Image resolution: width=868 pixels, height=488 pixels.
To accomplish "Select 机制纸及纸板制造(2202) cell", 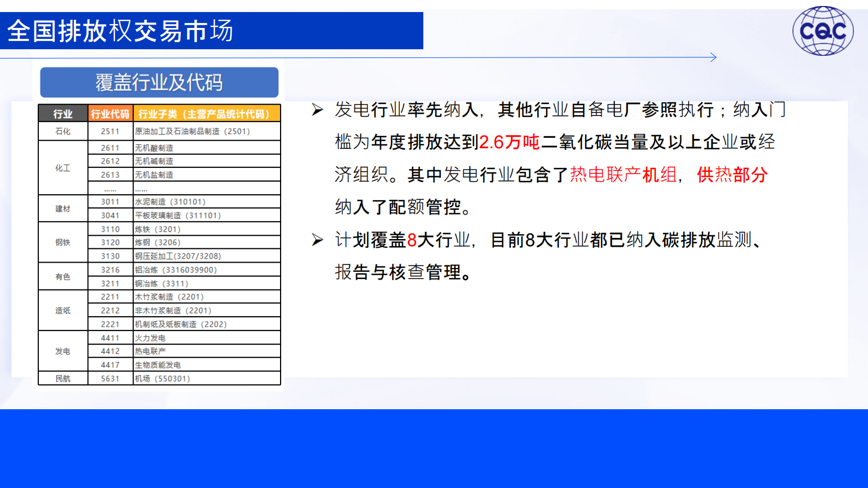I will point(207,324).
